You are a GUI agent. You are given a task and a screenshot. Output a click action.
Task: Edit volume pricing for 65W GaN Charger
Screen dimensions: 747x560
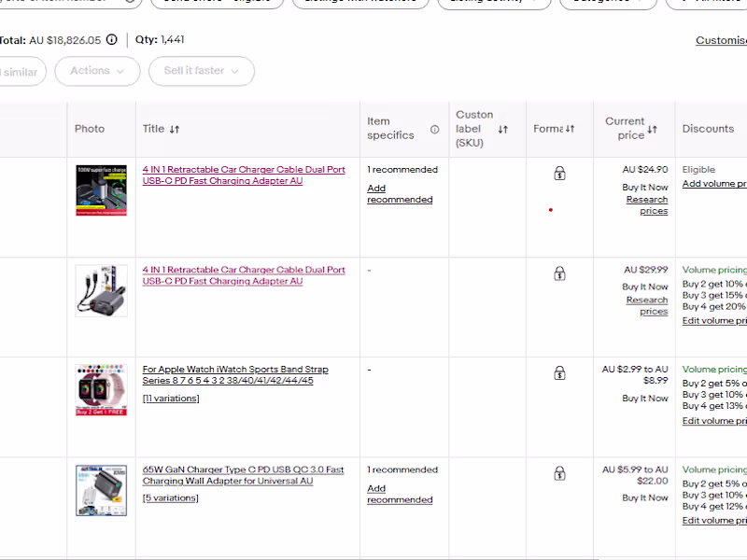pos(714,521)
